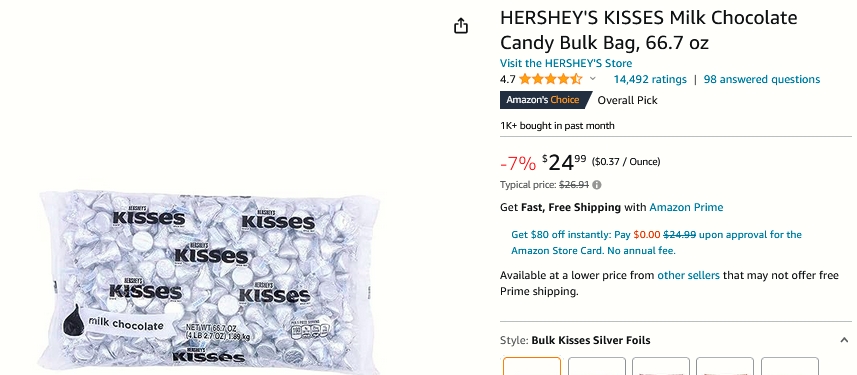This screenshot has height=375, width=857.
Task: Collapse the Style options chevron
Action: coord(844,340)
